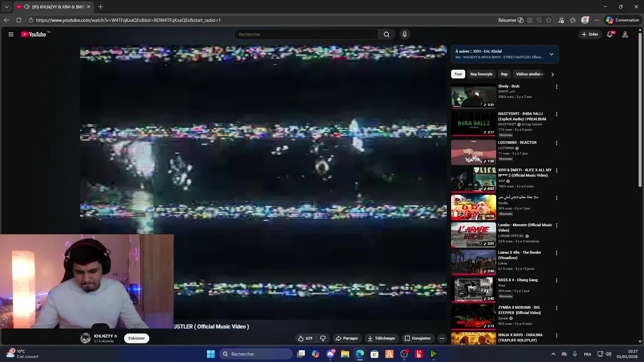644x362 pixels.
Task: Open options for NINJA X RAYO - FARA3NA
Action: pyautogui.click(x=556, y=335)
